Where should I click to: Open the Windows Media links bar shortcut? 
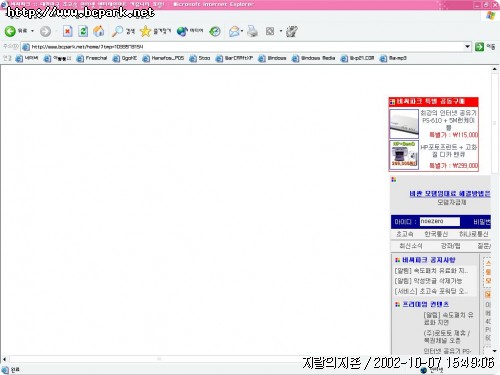(314, 58)
